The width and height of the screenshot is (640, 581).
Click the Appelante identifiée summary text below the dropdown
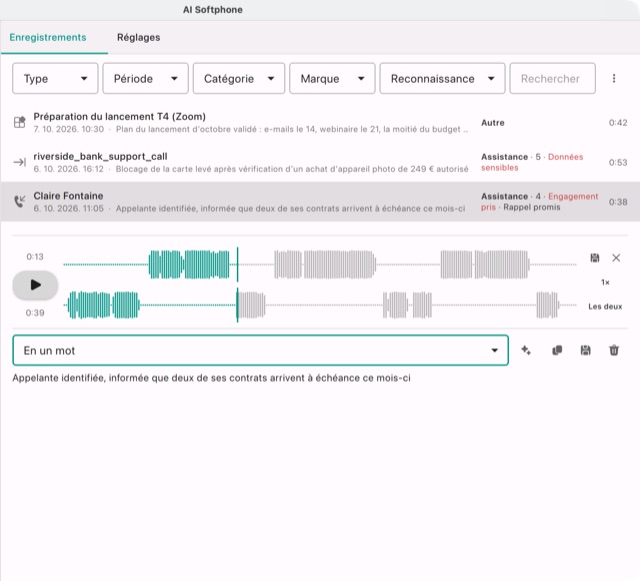pos(211,378)
